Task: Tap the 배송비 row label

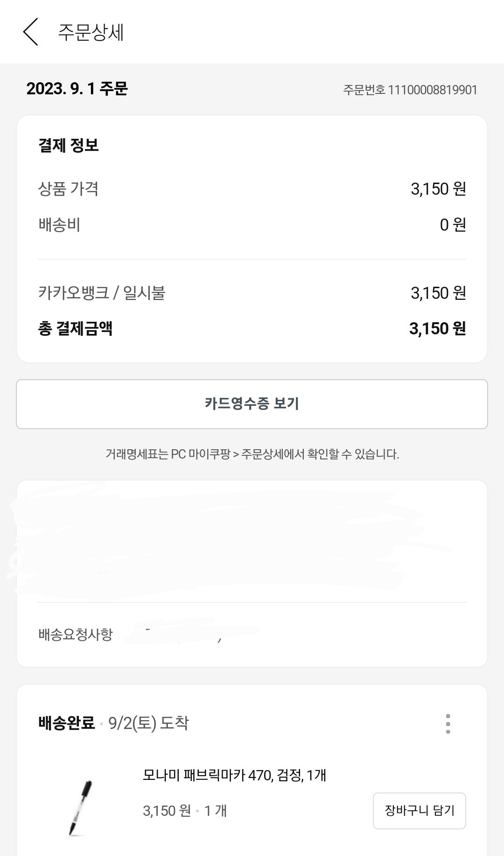Action: point(59,225)
